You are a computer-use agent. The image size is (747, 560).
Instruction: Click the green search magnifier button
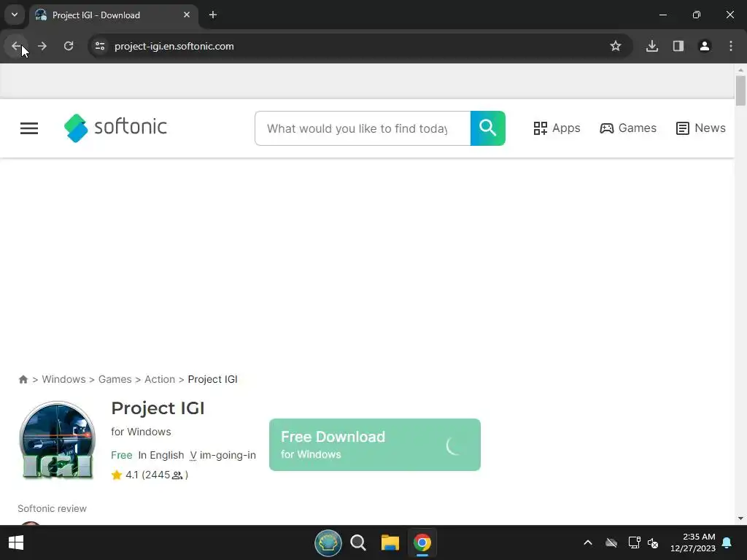[488, 128]
